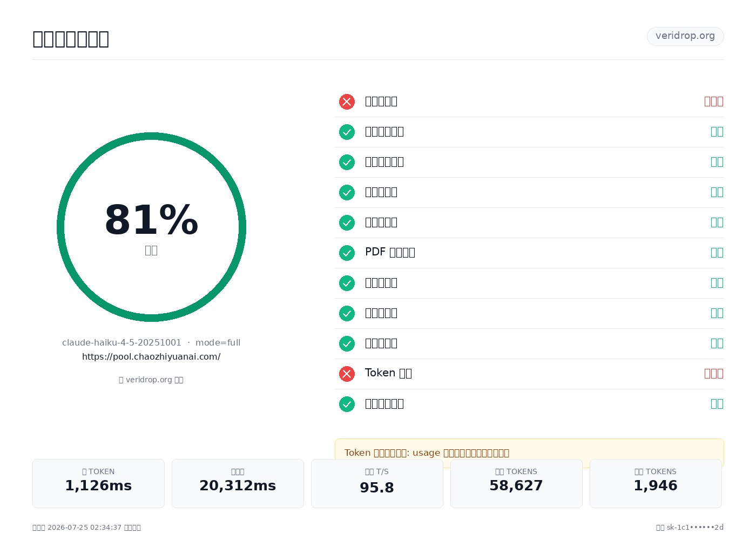Click the green check just below the top red X

[347, 132]
